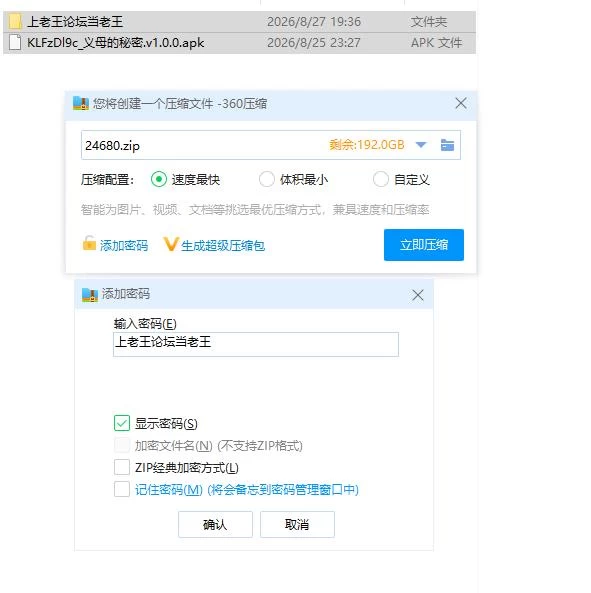
Task: Browse for destination folder icon
Action: tap(447, 145)
